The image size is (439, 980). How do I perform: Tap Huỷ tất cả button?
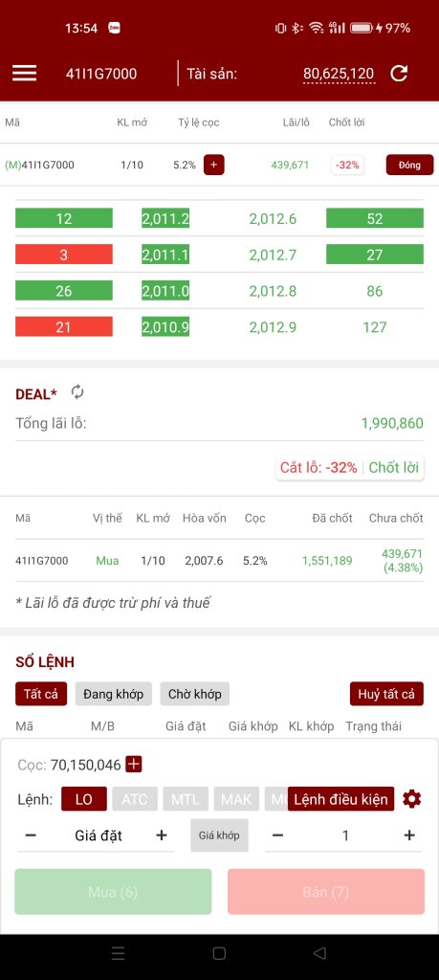tap(386, 694)
